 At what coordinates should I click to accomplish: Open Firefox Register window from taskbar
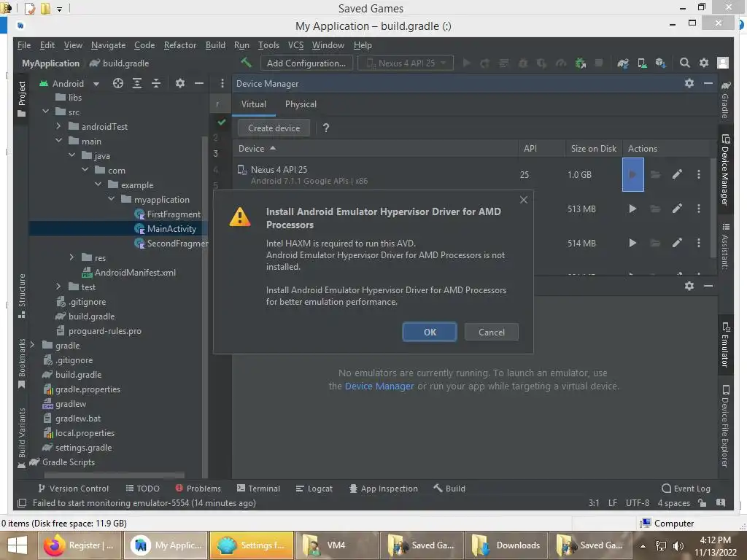(80, 545)
